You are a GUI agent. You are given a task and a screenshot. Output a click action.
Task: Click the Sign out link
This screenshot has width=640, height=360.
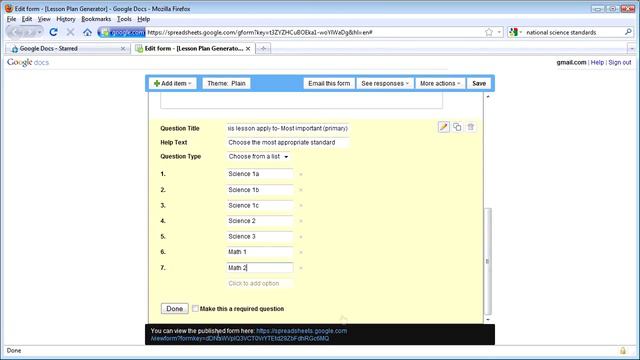click(x=620, y=62)
